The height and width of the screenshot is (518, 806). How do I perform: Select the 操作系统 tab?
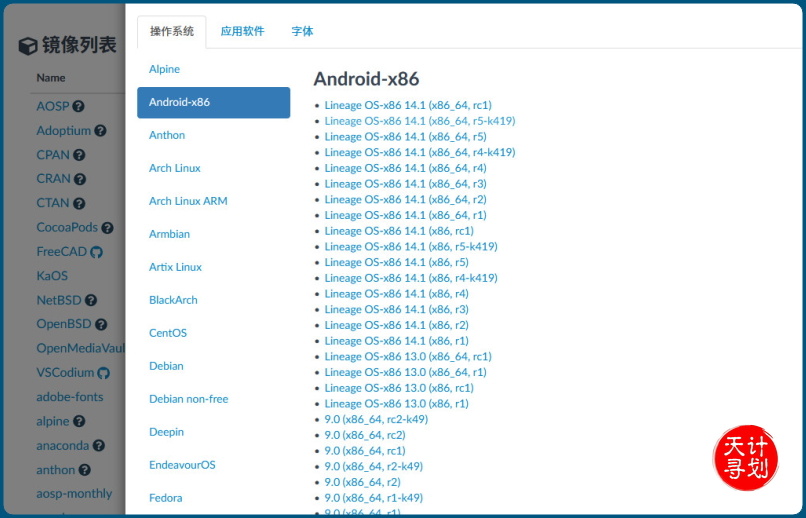point(172,31)
